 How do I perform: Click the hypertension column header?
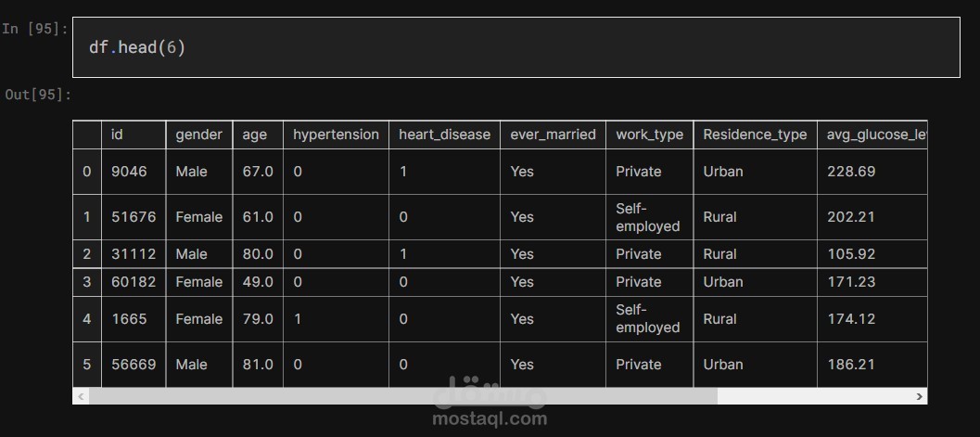(x=336, y=135)
